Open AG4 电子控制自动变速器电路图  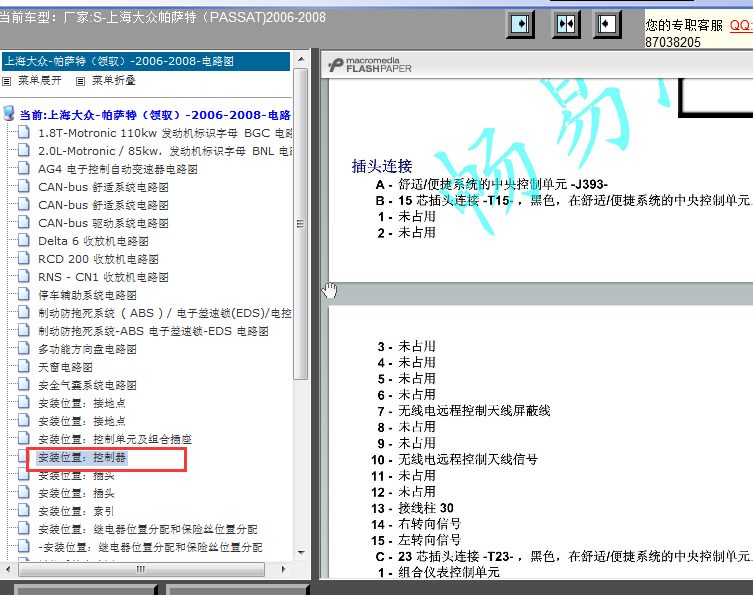point(118,169)
